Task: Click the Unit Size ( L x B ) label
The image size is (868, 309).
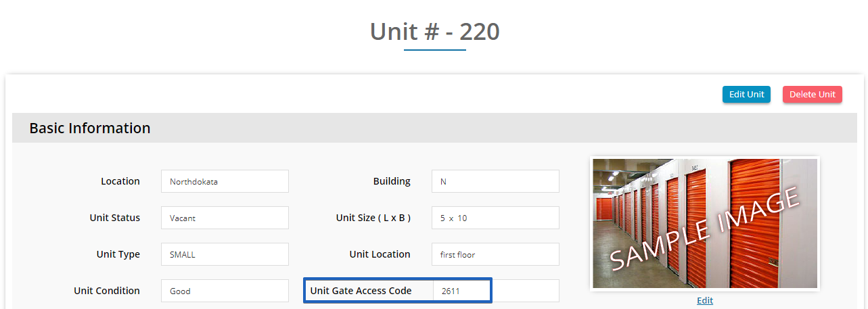Action: 373,218
